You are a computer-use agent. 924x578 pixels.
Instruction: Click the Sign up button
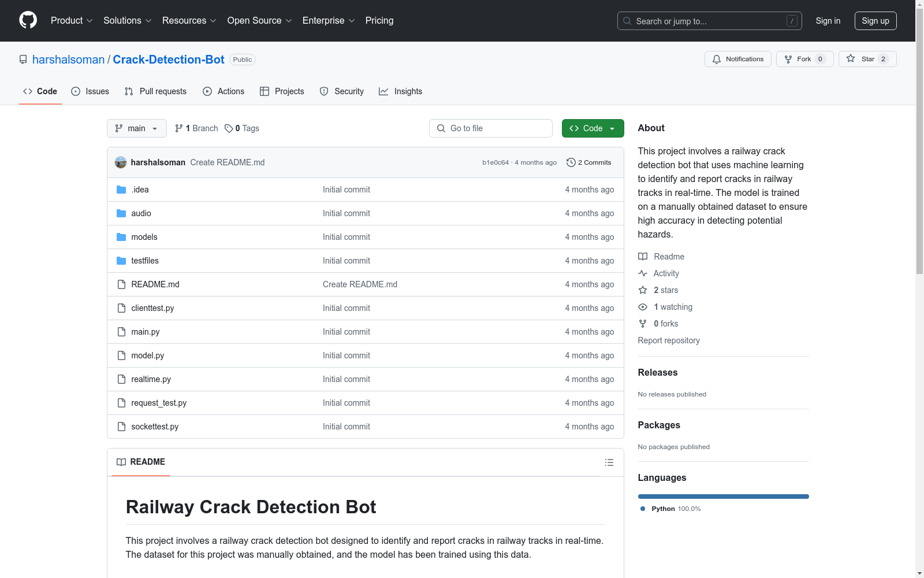[x=875, y=21]
